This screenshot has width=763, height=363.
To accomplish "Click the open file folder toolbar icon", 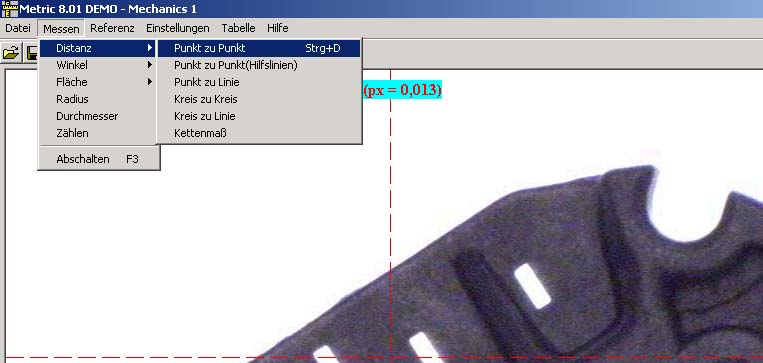I will [11, 53].
